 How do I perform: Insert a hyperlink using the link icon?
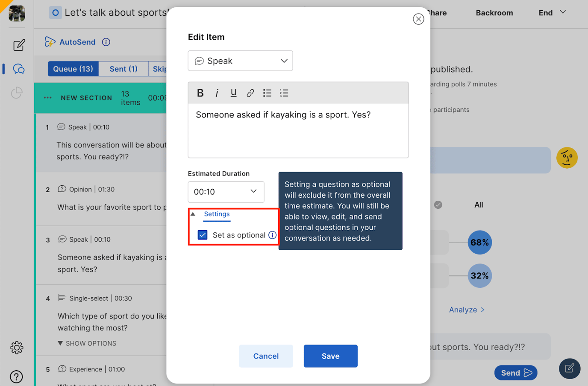click(x=250, y=93)
